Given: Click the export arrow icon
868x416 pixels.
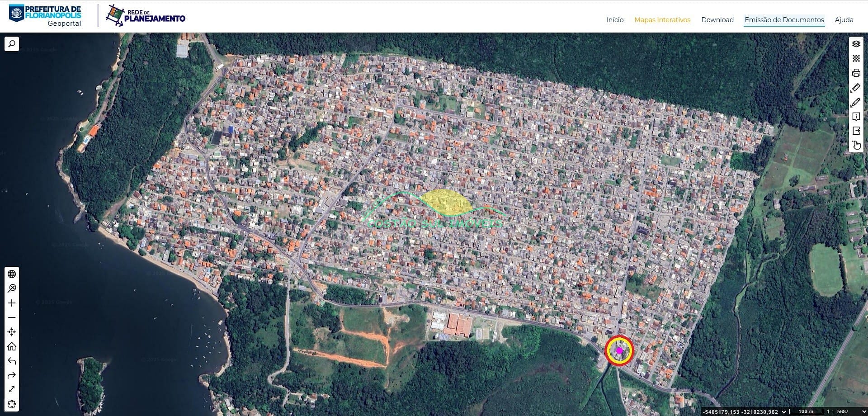Looking at the screenshot, I should click(x=856, y=131).
